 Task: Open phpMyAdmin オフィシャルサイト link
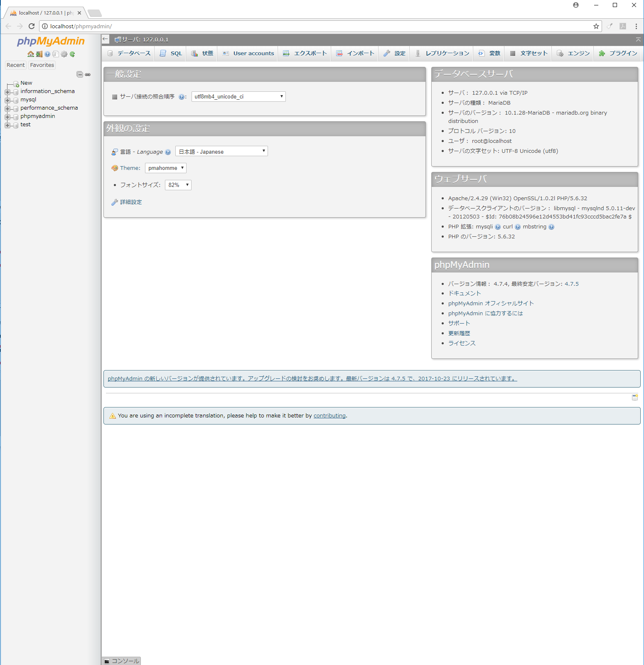[491, 303]
